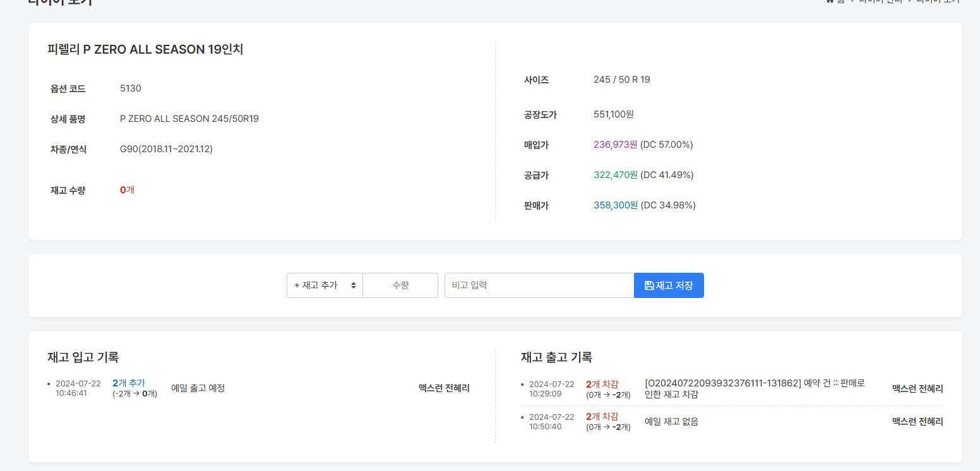Click 맥스런 전혜리 in the inbound record row
Screen dimensions: 980x471
point(444,388)
